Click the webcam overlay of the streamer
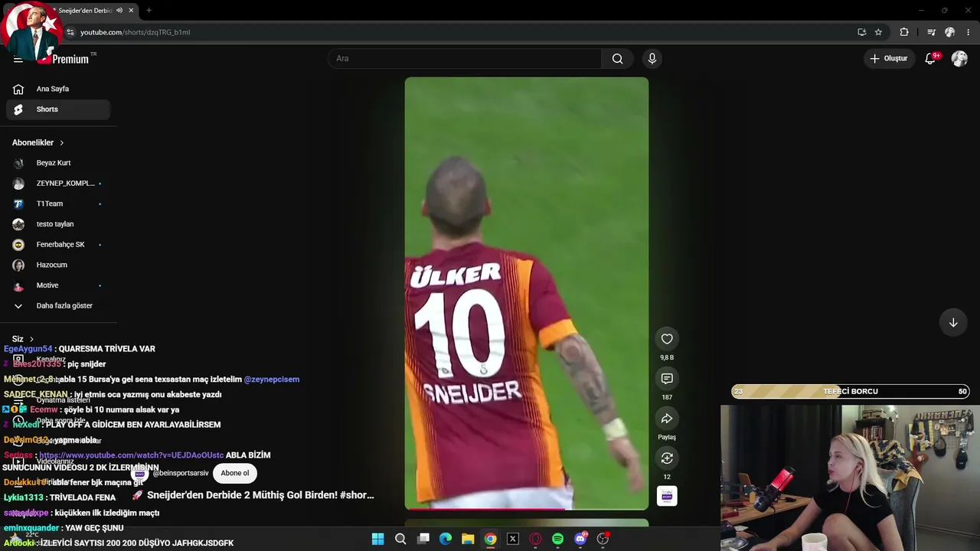 (x=850, y=478)
